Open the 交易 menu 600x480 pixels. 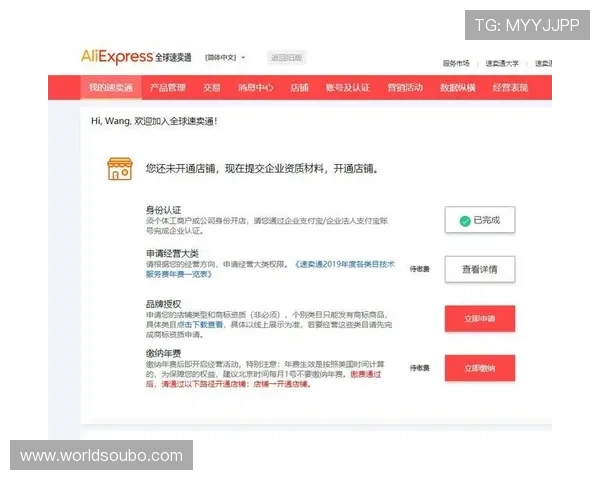(x=212, y=88)
